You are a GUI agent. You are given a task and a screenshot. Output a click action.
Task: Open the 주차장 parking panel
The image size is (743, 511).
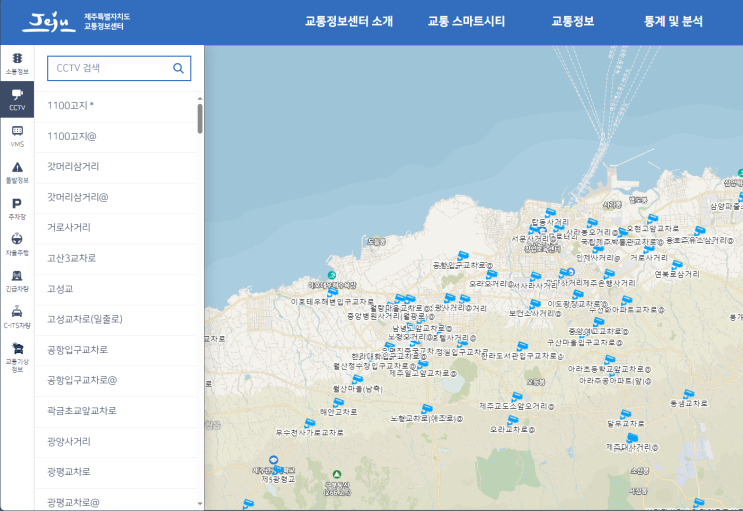click(17, 208)
